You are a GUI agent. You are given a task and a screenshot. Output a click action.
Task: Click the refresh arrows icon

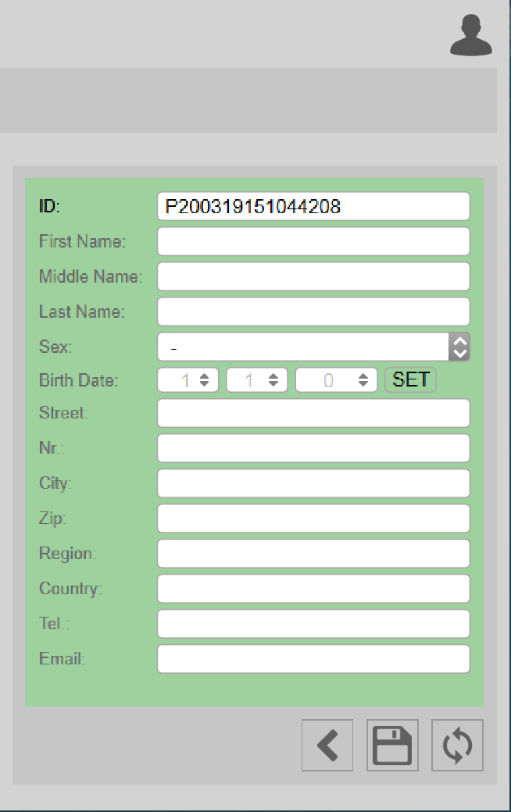pyautogui.click(x=457, y=745)
